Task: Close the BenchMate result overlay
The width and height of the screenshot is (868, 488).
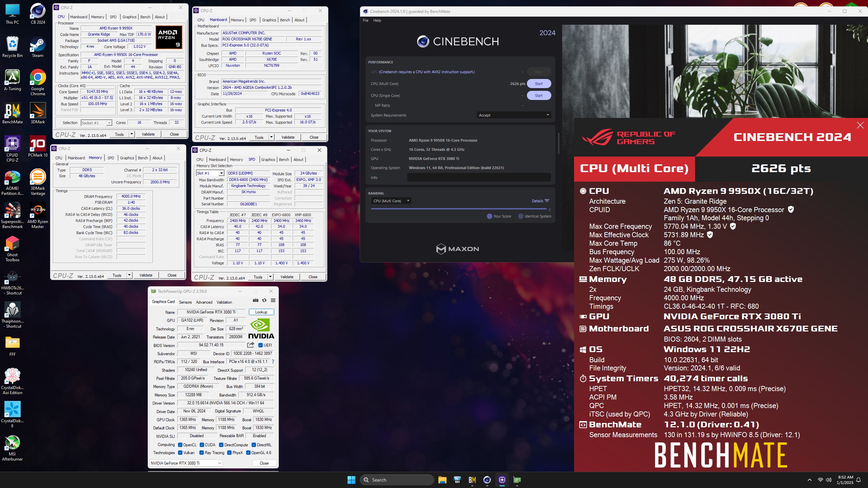Action: tap(860, 125)
